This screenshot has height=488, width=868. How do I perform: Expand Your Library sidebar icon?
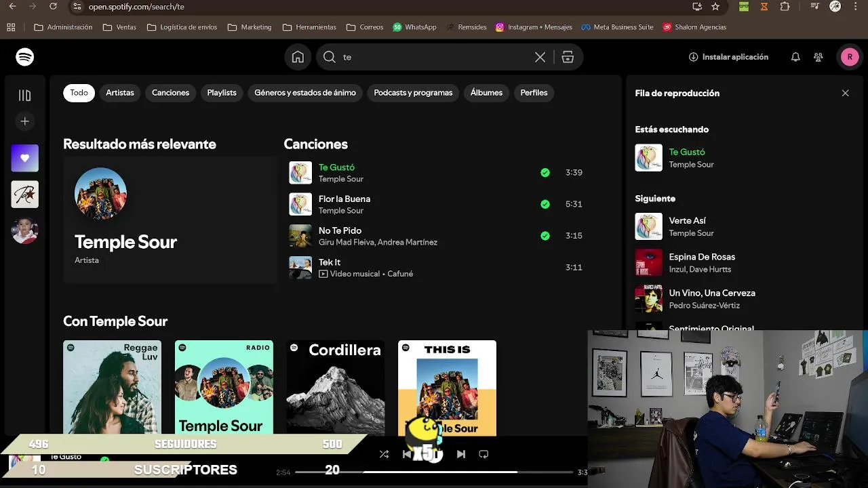click(25, 96)
